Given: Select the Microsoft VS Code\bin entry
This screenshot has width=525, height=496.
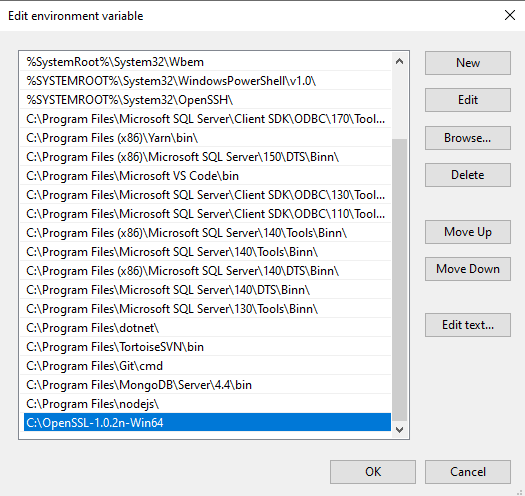Looking at the screenshot, I should coord(206,176).
